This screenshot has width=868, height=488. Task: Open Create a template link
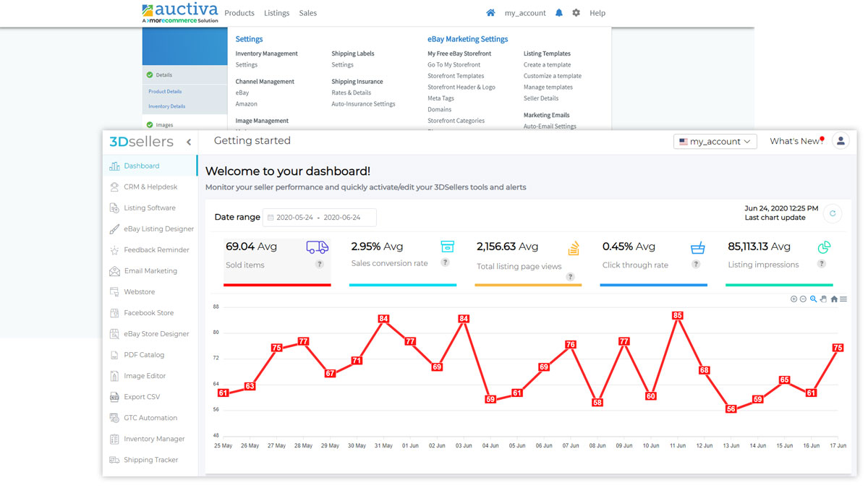click(x=548, y=64)
